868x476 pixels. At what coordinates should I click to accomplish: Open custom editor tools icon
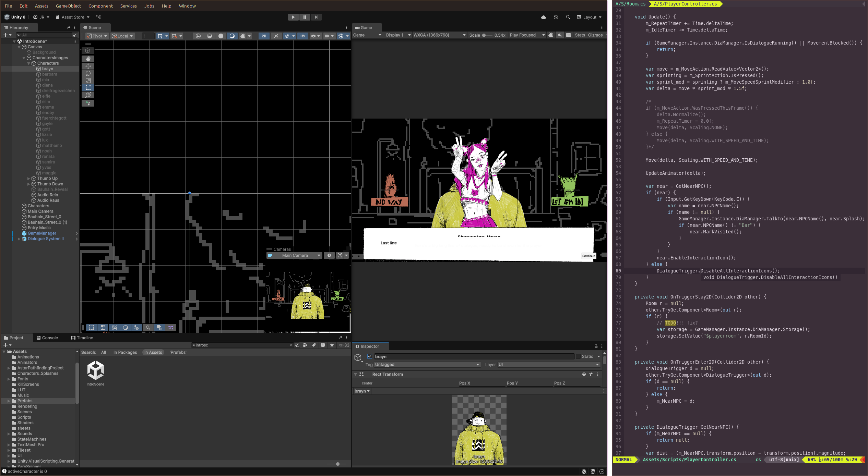(88, 103)
